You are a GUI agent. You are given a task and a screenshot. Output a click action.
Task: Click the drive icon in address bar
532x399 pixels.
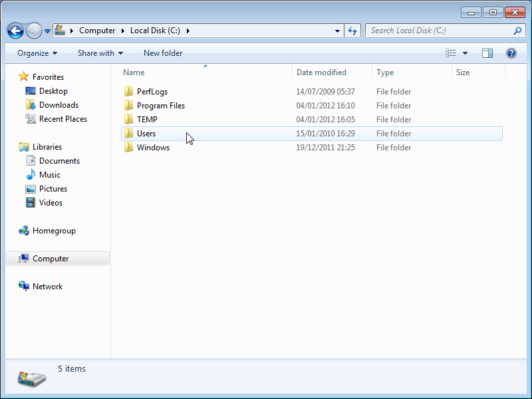pyautogui.click(x=60, y=30)
